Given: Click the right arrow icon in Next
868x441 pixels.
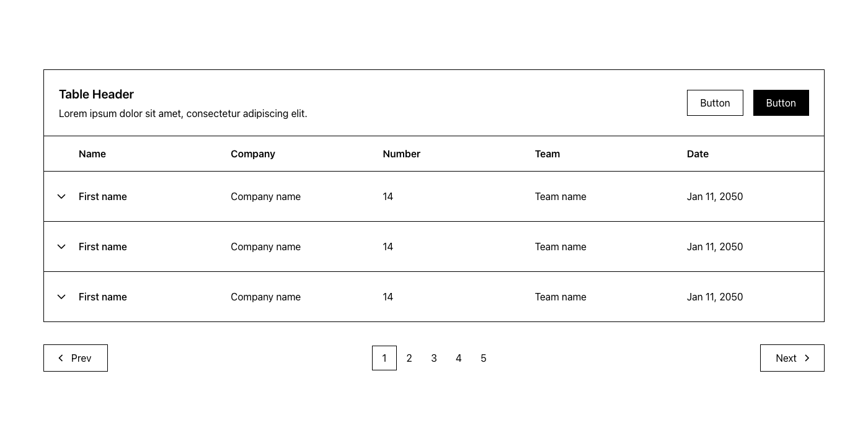Looking at the screenshot, I should [807, 358].
